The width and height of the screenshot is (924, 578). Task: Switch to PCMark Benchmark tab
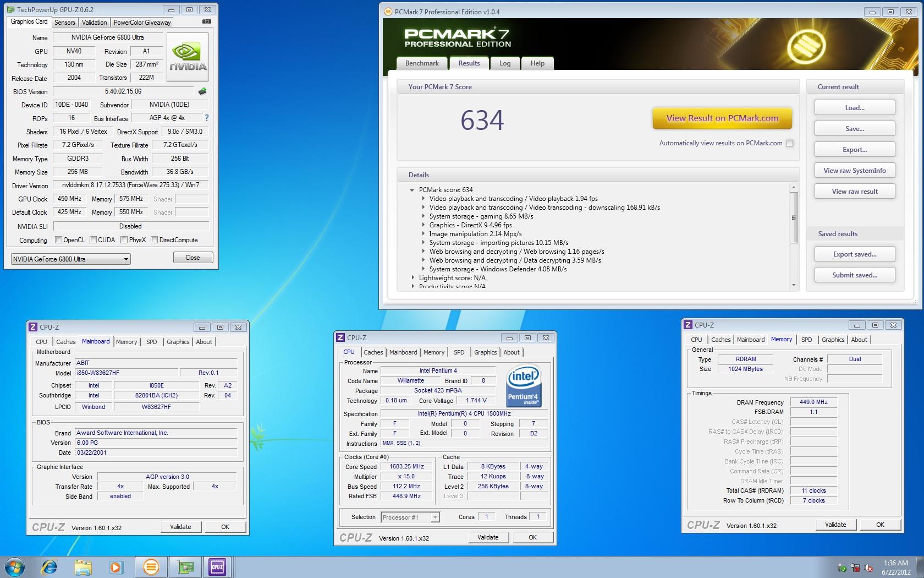coord(422,63)
